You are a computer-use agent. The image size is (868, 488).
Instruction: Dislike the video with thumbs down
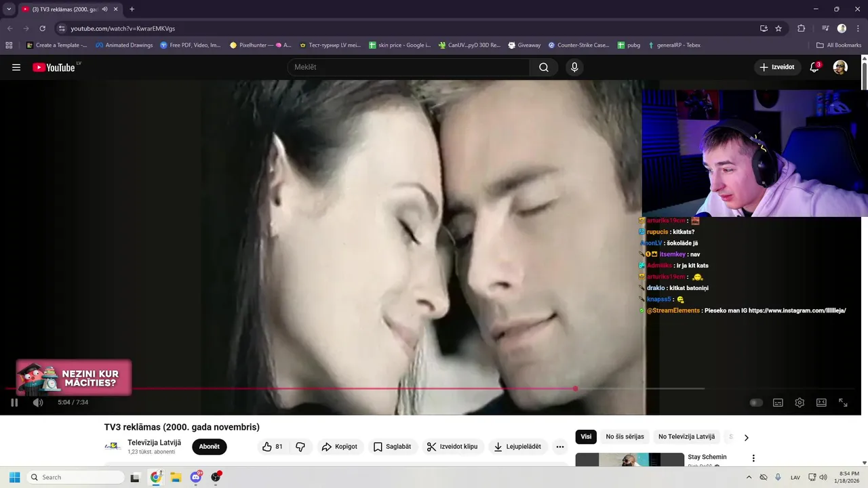300,447
